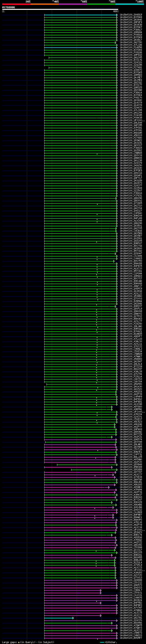The width and height of the screenshot is (146, 644).
Task: Select UniRef100_Q7XV13 label
Action: [x=131, y=578]
